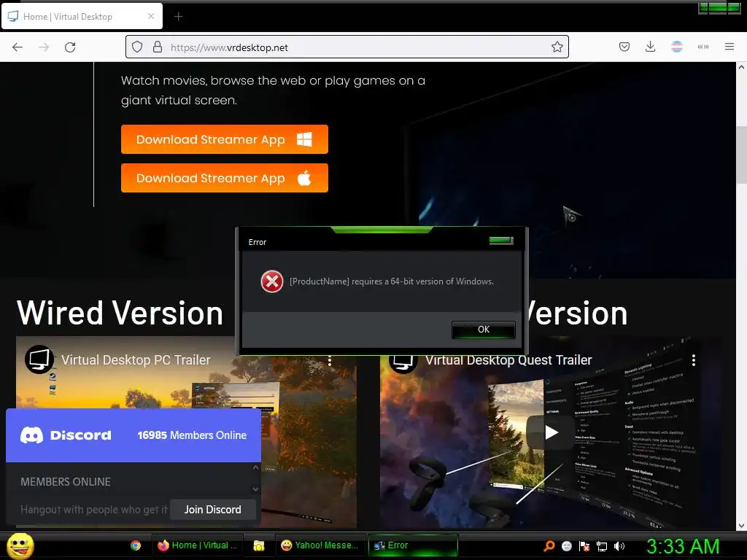Switch to Home | Virtual taskbar item
The image size is (747, 560).
pyautogui.click(x=197, y=545)
